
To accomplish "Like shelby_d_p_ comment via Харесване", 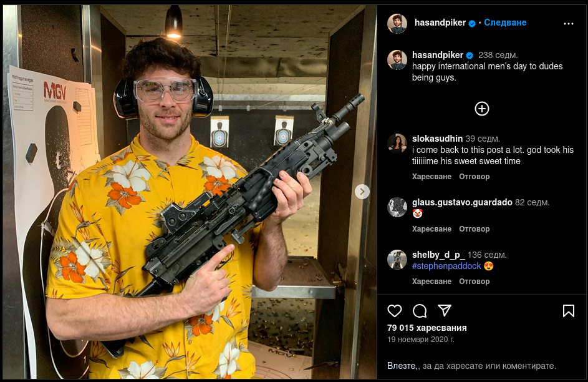I will (431, 282).
